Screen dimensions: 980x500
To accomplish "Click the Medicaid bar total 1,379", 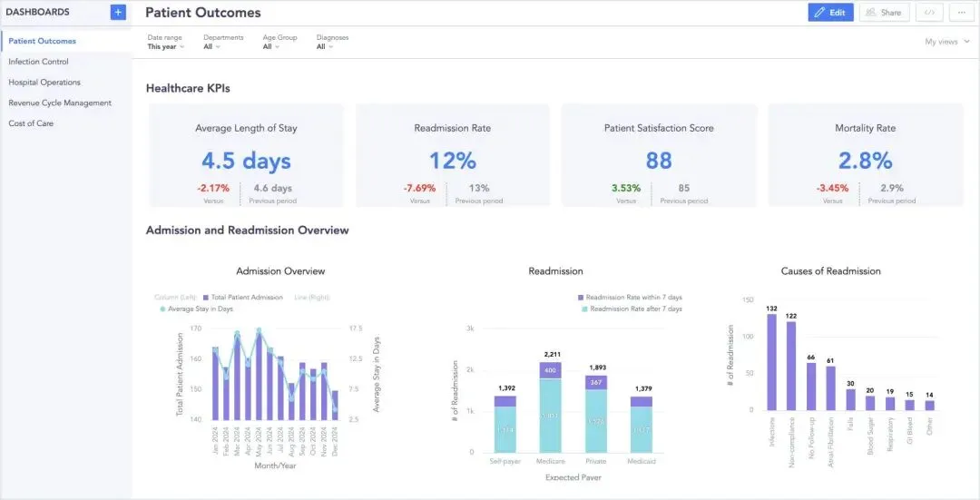I will 642,425.
